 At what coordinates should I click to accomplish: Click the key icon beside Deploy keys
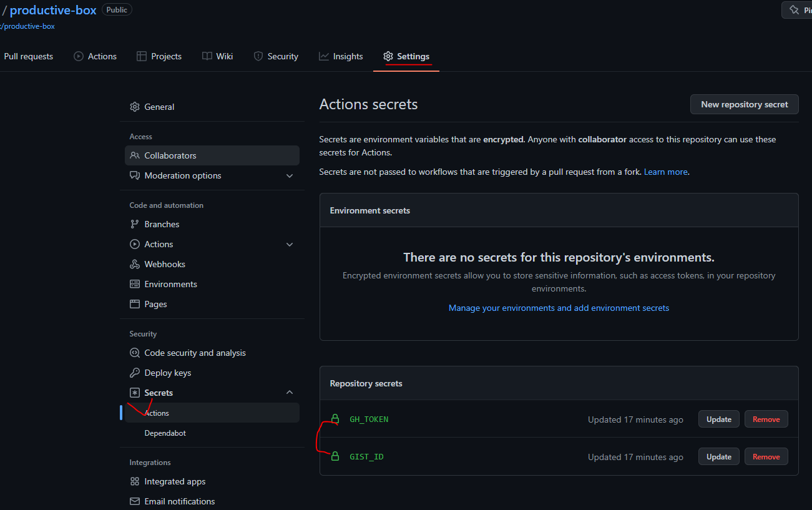135,373
